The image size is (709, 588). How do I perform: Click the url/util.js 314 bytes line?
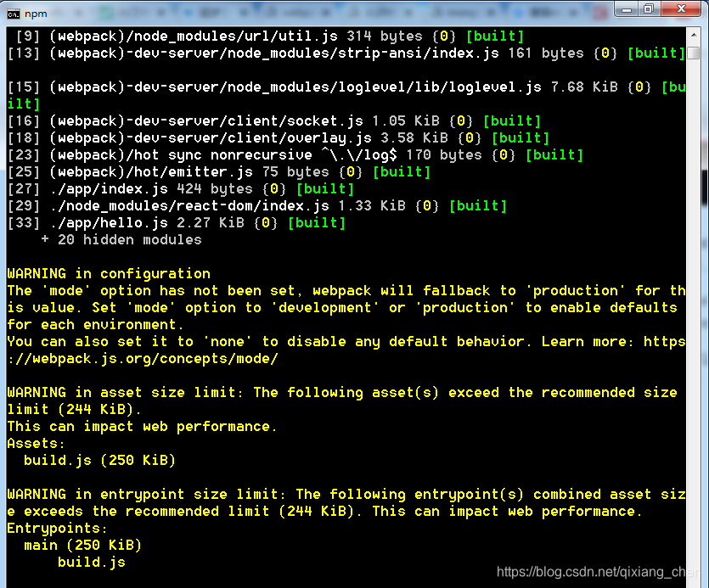coord(269,36)
